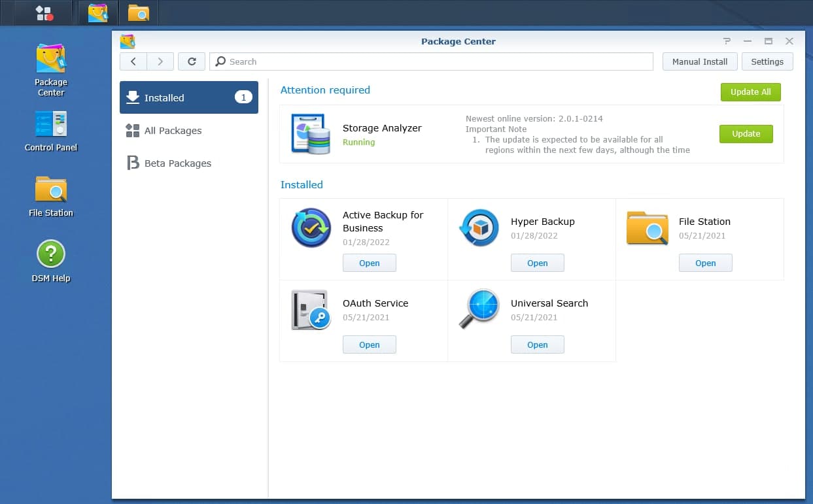Click the update count badge on Installed
Viewport: 813px width, 504px height.
pyautogui.click(x=243, y=97)
